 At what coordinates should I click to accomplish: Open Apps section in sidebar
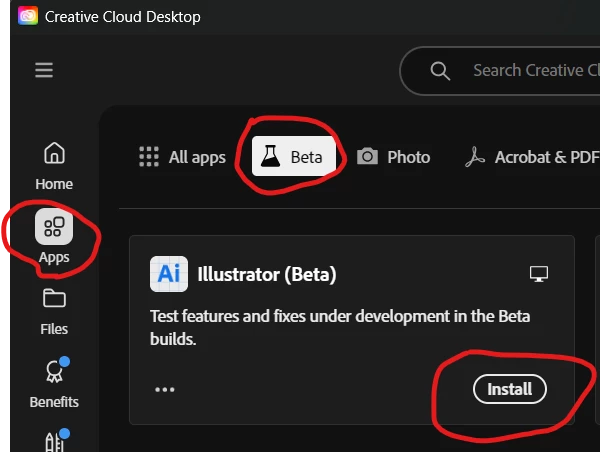pyautogui.click(x=54, y=237)
